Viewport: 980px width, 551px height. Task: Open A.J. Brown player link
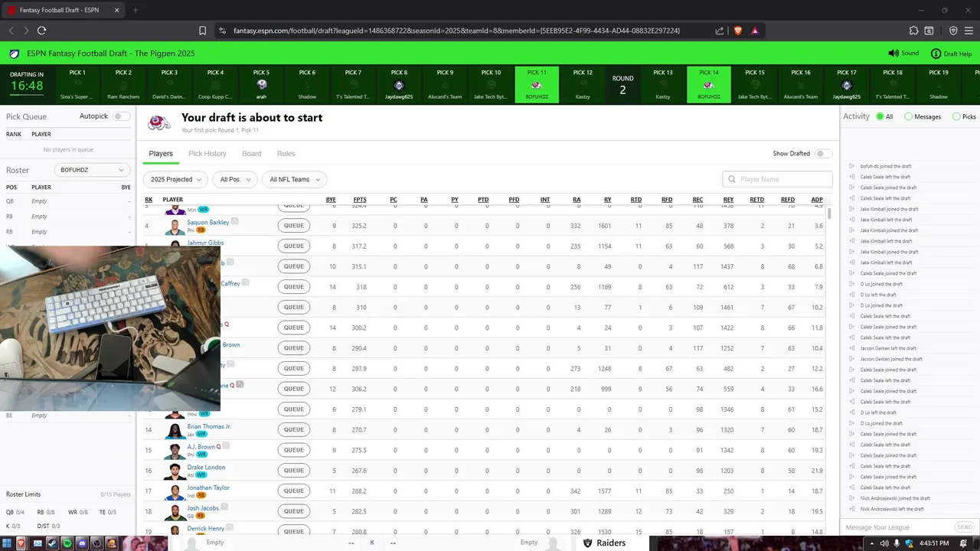tap(201, 446)
